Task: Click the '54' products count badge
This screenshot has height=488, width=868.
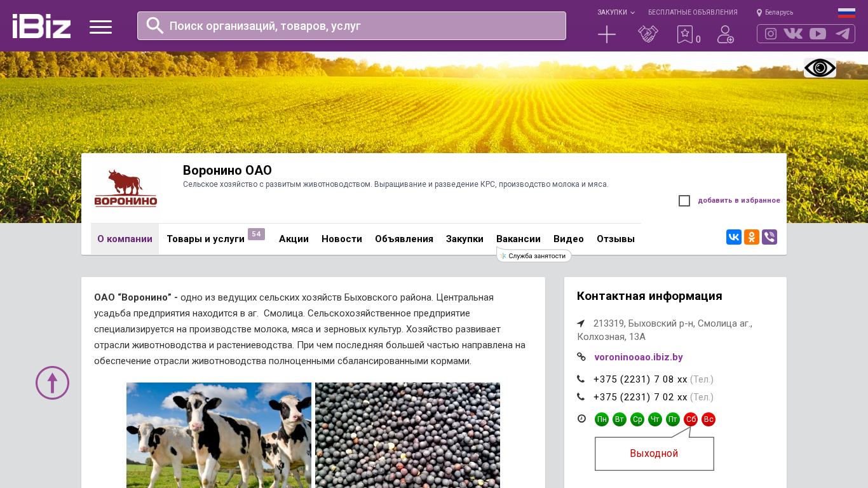Action: point(256,234)
